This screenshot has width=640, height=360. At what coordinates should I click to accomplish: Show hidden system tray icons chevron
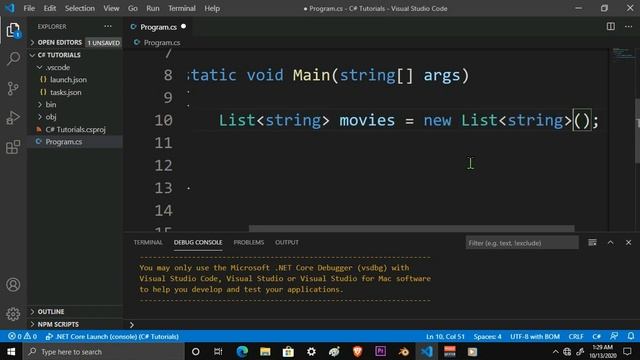coord(556,351)
